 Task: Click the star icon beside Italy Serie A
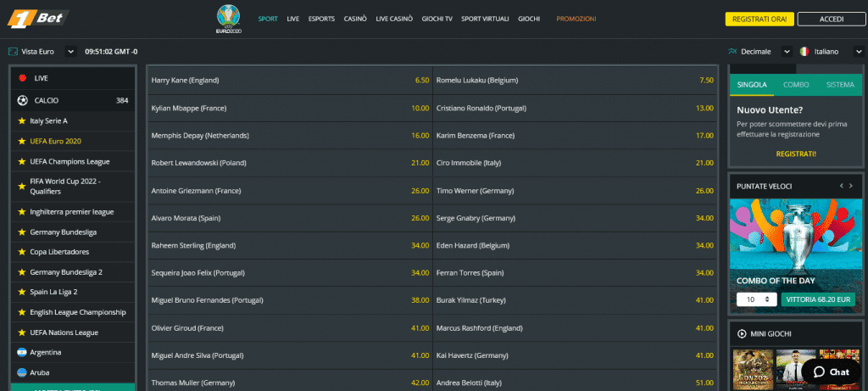click(x=22, y=120)
